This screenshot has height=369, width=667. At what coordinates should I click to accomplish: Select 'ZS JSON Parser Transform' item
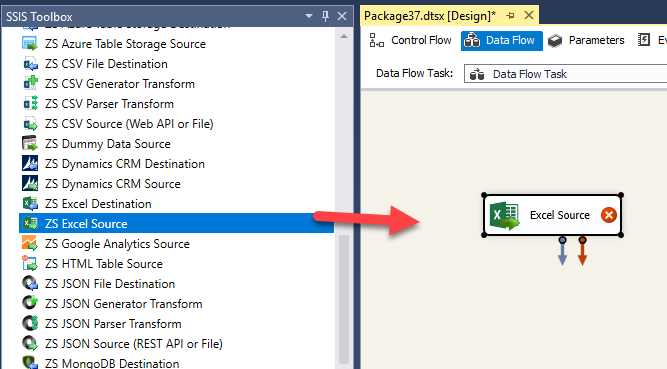[113, 324]
